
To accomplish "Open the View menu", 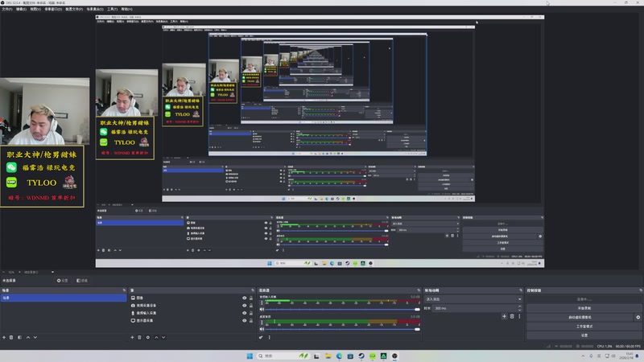I will [x=35, y=9].
